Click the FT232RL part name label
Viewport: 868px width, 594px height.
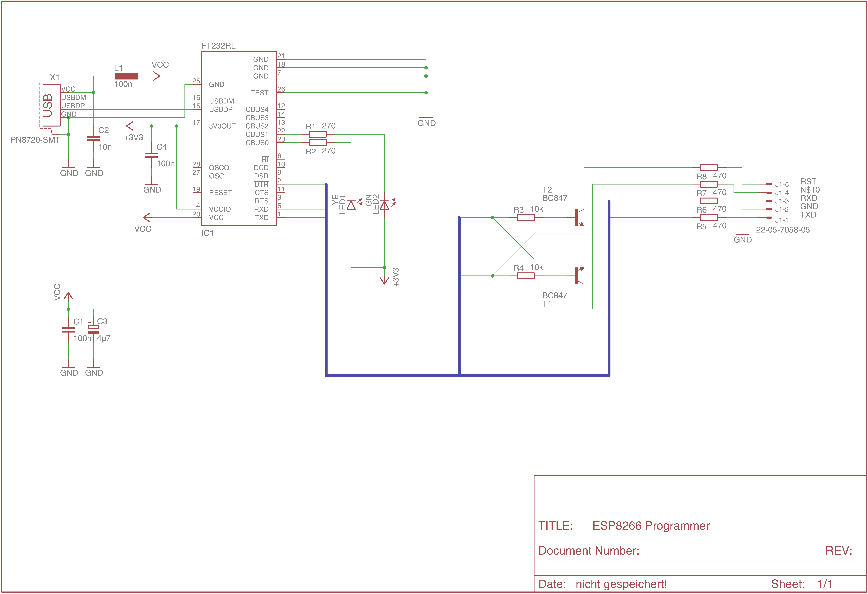coord(218,46)
